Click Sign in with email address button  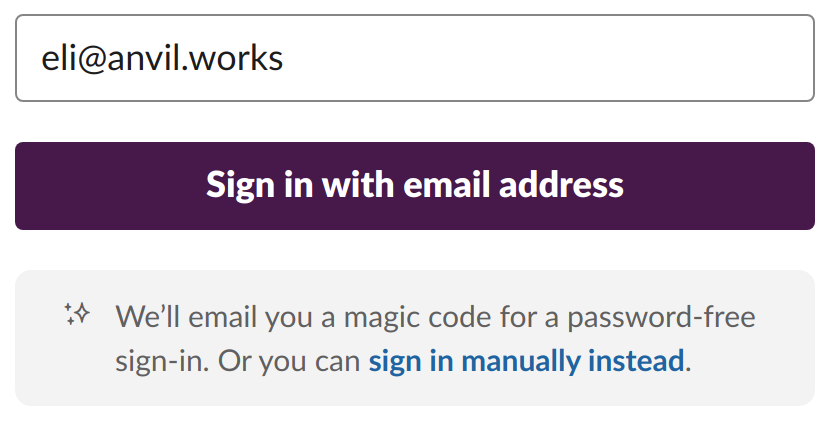(415, 186)
